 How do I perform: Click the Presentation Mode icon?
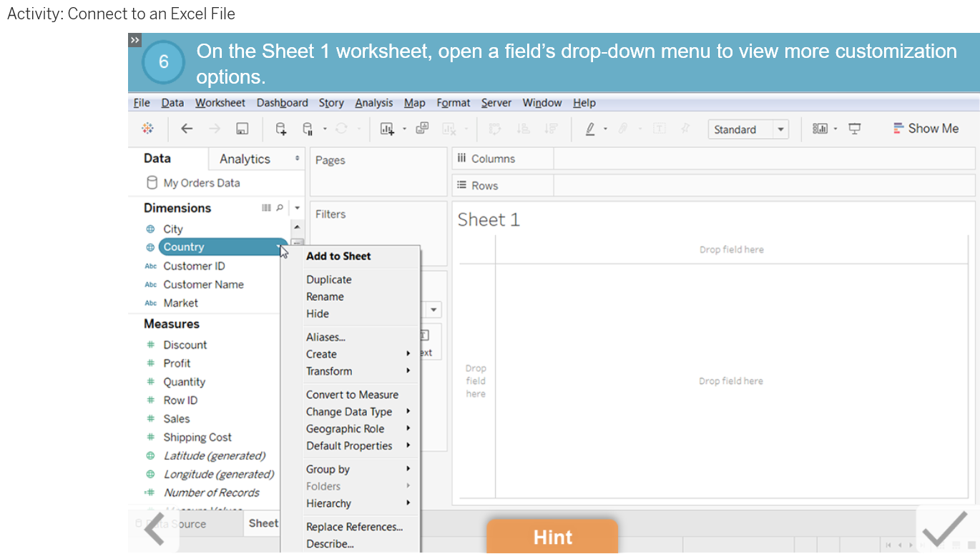855,129
